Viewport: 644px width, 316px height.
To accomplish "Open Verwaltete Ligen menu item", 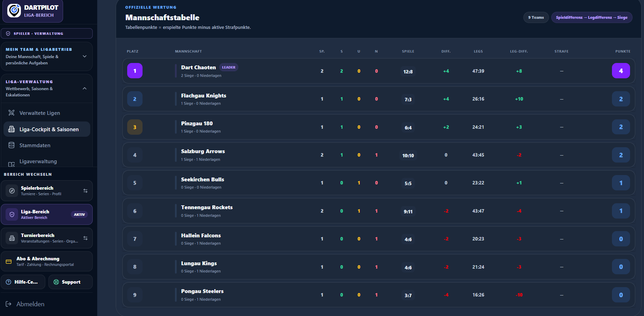I will [47, 113].
